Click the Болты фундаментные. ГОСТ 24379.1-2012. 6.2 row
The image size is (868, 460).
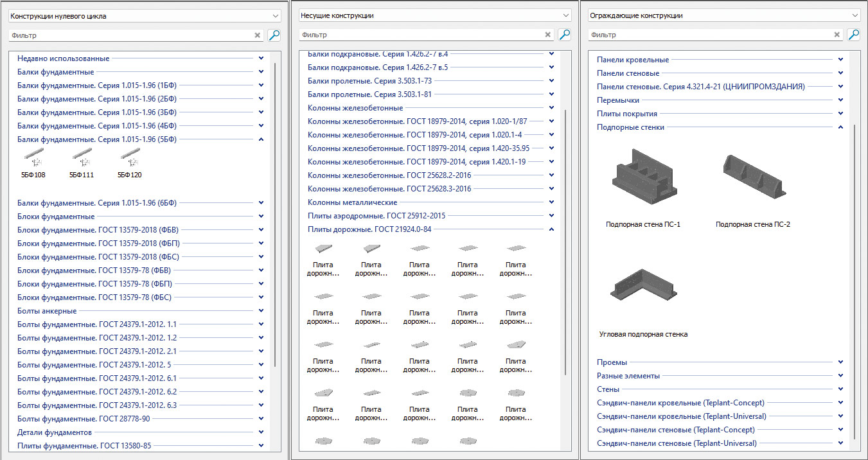(141, 392)
